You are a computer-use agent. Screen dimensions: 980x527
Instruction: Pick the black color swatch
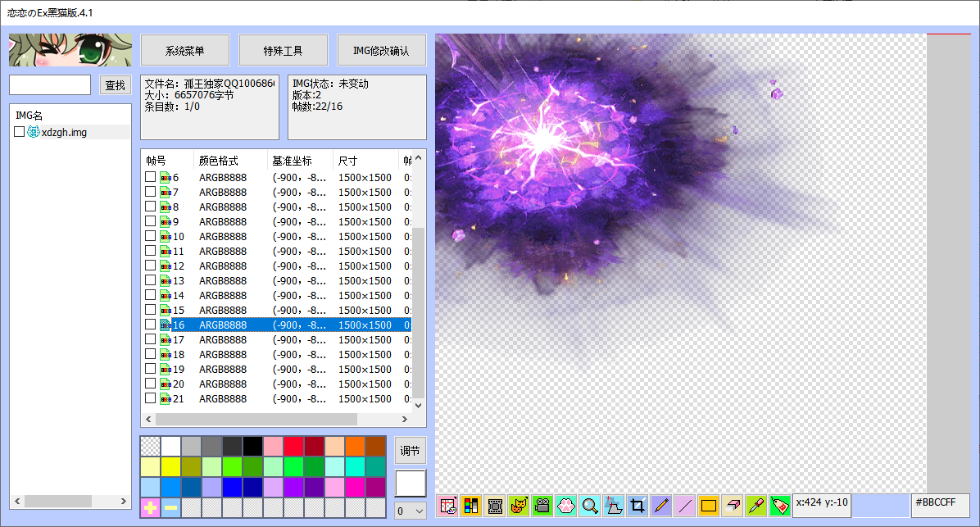click(253, 447)
